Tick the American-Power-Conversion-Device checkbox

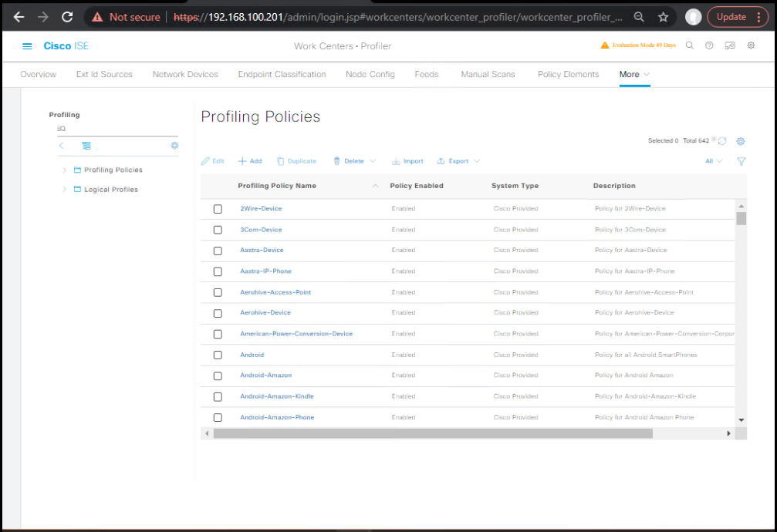point(218,335)
